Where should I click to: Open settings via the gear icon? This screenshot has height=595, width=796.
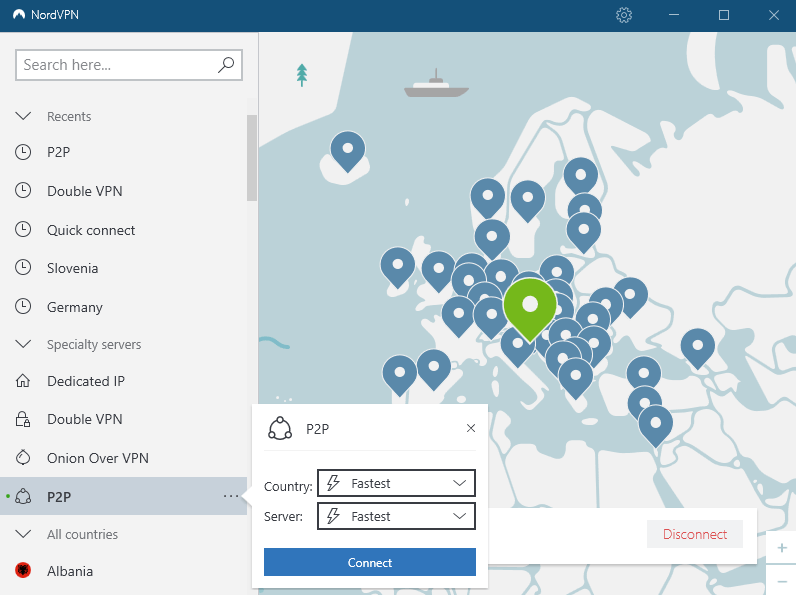pyautogui.click(x=624, y=15)
